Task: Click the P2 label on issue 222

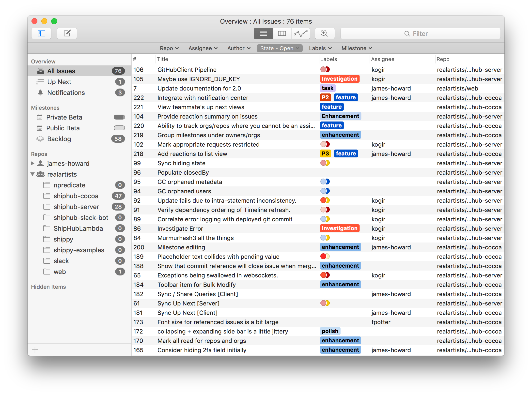Action: pyautogui.click(x=325, y=97)
